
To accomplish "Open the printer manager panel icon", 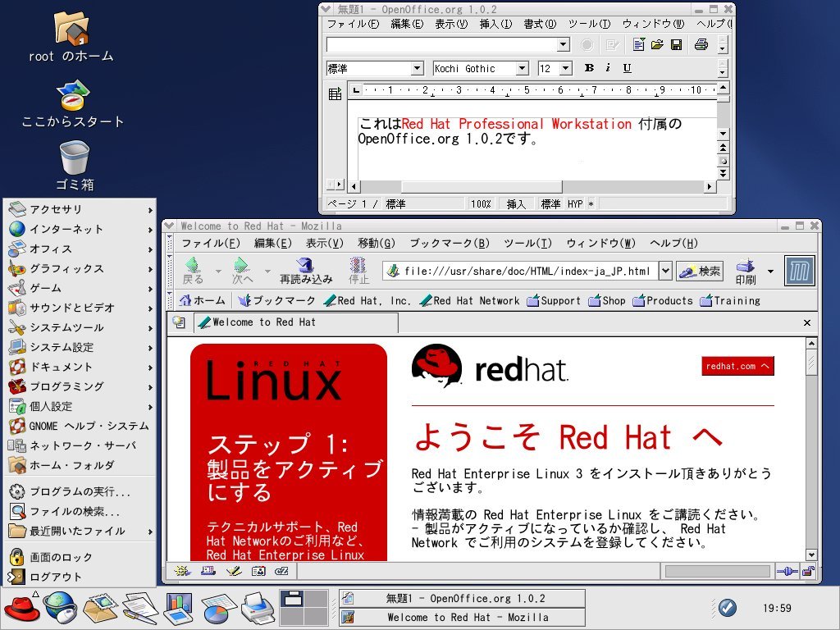I will [x=258, y=608].
